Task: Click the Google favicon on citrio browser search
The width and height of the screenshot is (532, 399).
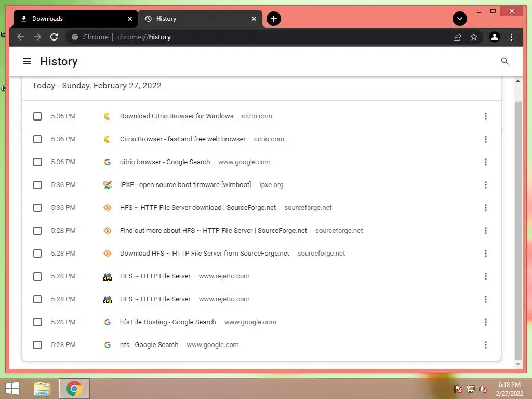Action: pos(107,162)
